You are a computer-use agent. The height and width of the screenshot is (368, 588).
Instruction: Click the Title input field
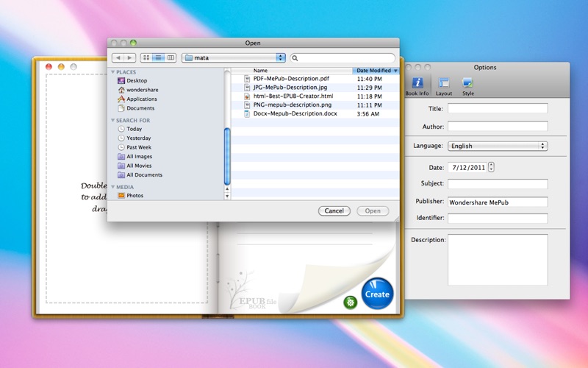[x=498, y=108]
